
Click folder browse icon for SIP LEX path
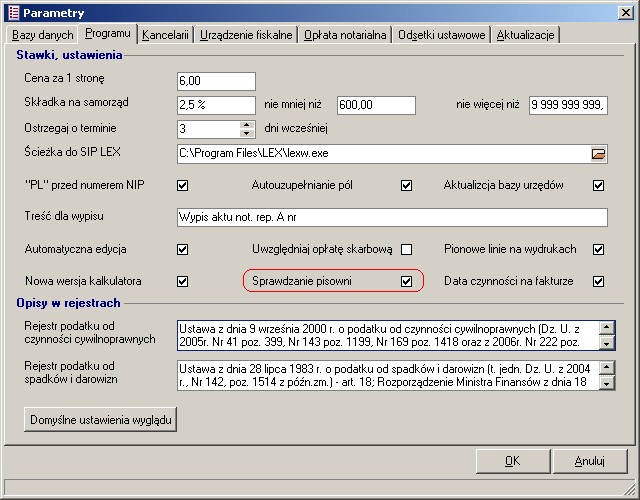[x=598, y=154]
